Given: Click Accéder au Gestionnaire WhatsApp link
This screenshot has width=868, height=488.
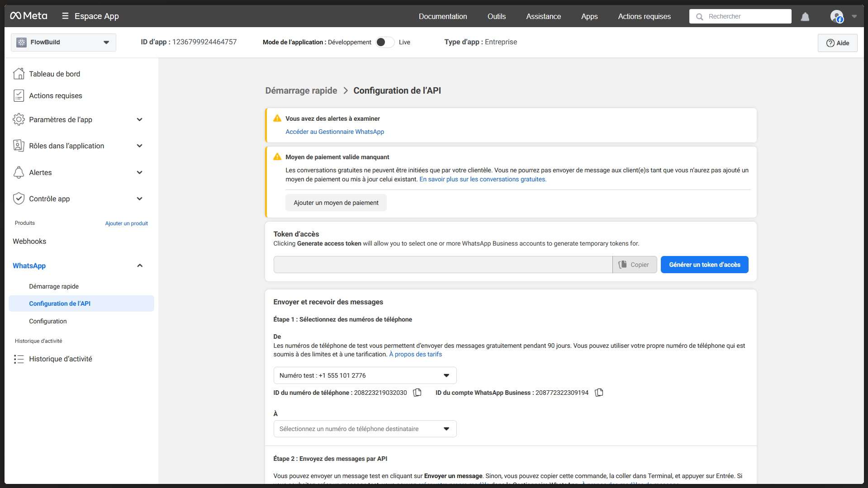Looking at the screenshot, I should pos(334,132).
